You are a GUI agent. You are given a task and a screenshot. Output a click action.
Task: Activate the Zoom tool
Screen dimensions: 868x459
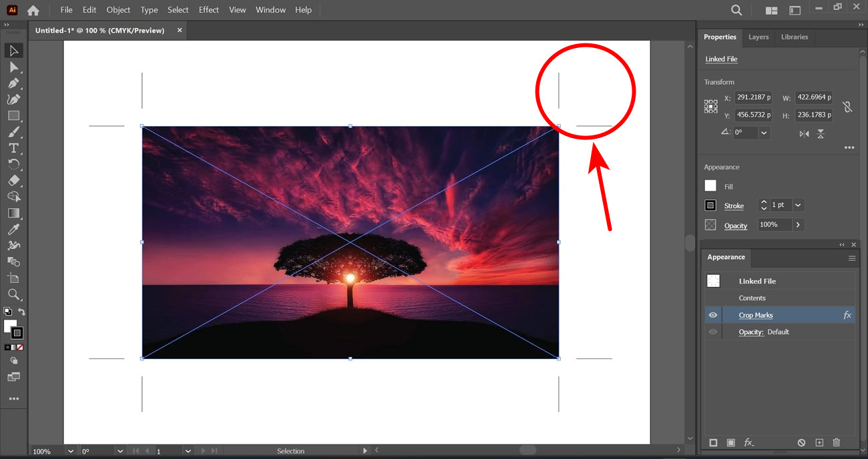pos(13,295)
